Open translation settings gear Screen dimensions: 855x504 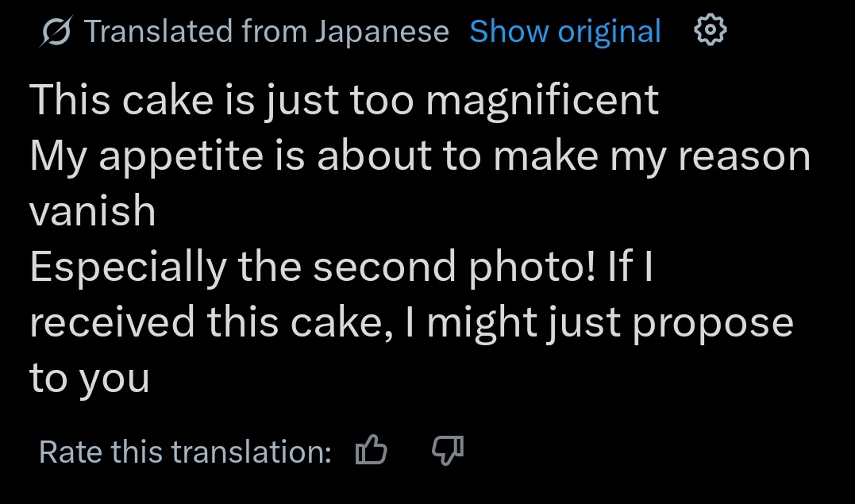[710, 31]
